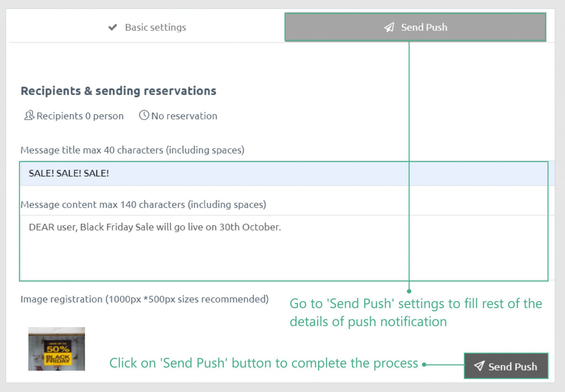This screenshot has width=565, height=392.
Task: Edit the text 'DEAR user, Black Friday Sale will go live'
Action: (x=154, y=227)
